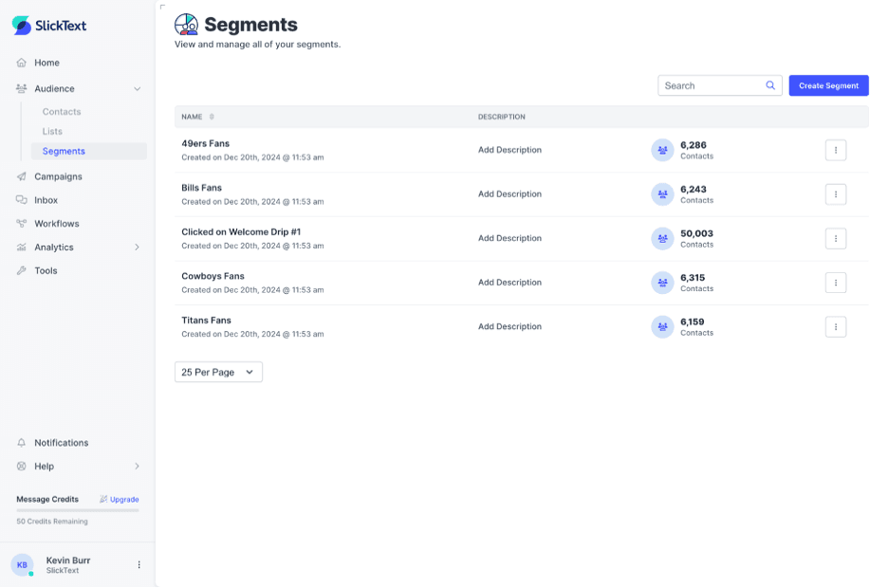Click the contacts icon for 49ers Fans segment
This screenshot has height=588, width=888.
[x=662, y=150]
